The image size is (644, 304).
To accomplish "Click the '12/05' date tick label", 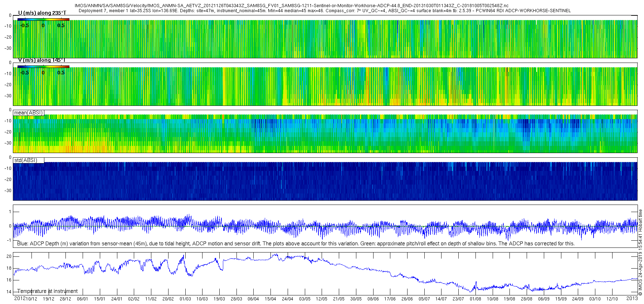I will click(322, 299).
